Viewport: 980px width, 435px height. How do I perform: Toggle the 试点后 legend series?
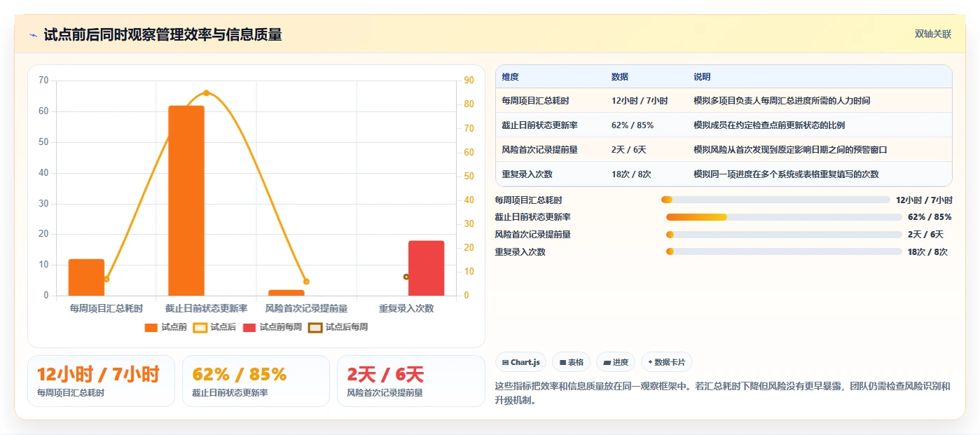tap(214, 327)
